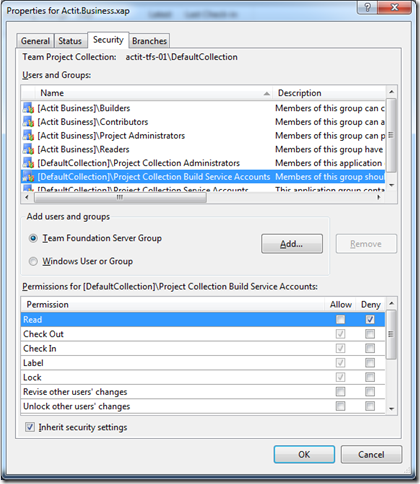Select Team Foundation Server Group radio
The height and width of the screenshot is (484, 420).
[x=33, y=238]
